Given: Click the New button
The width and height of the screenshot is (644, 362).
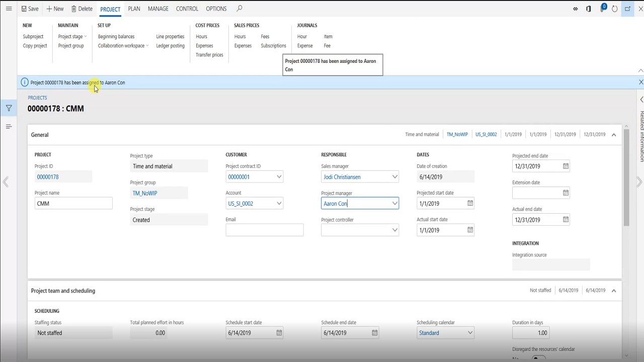Looking at the screenshot, I should (x=55, y=9).
